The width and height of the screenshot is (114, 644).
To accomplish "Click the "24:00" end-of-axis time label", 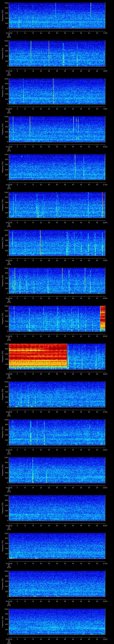I will [x=105, y=298].
